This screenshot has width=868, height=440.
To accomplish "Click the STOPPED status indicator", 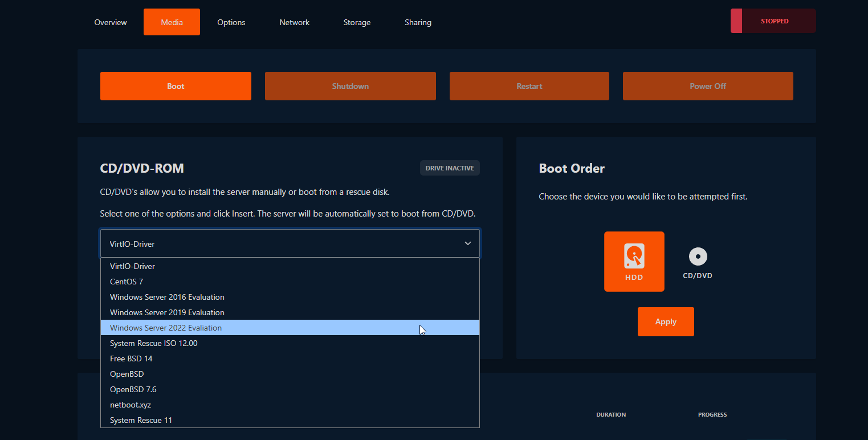I will coord(773,21).
